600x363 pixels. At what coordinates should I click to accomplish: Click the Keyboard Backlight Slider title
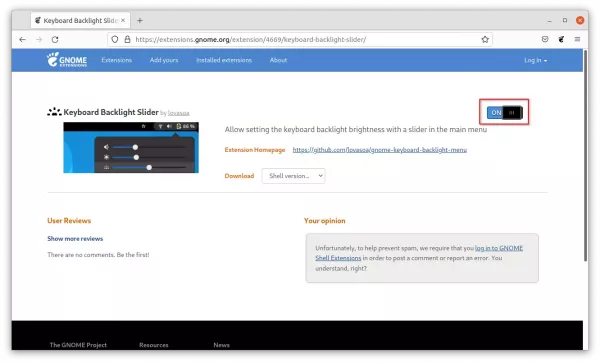point(111,112)
